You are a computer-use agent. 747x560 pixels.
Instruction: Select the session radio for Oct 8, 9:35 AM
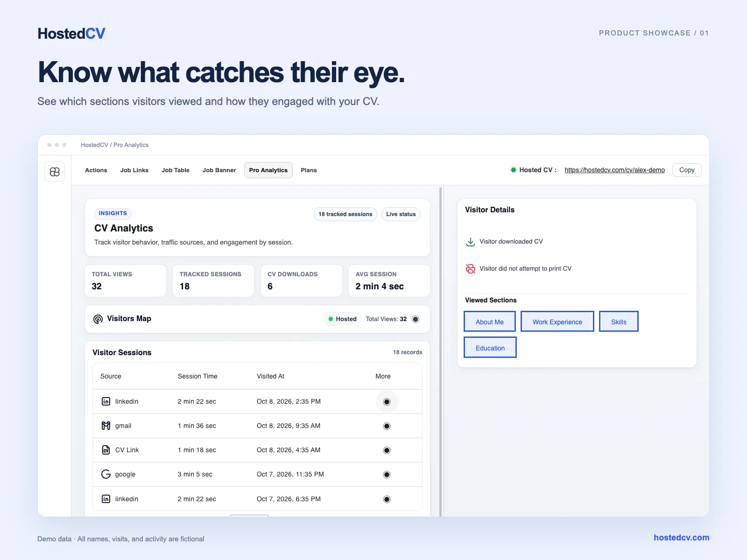[387, 426]
